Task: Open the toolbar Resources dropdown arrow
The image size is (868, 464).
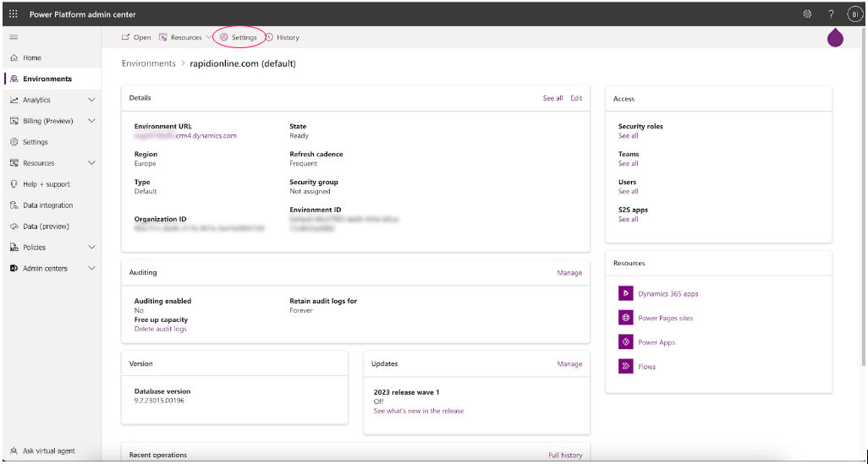Action: click(208, 37)
